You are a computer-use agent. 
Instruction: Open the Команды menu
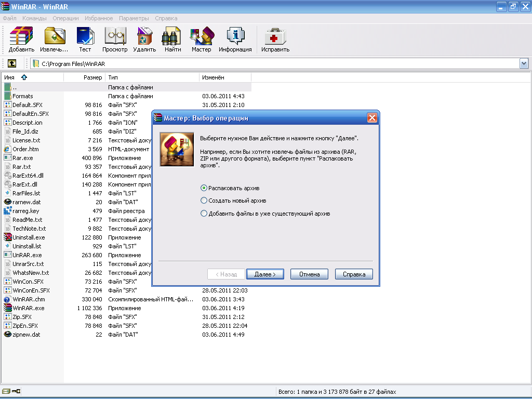34,18
